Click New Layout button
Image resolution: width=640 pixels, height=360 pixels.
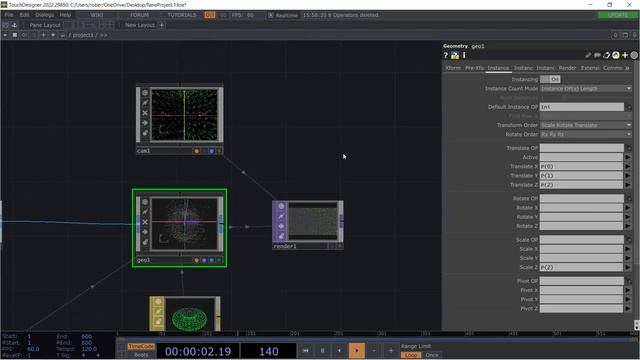tap(140, 25)
